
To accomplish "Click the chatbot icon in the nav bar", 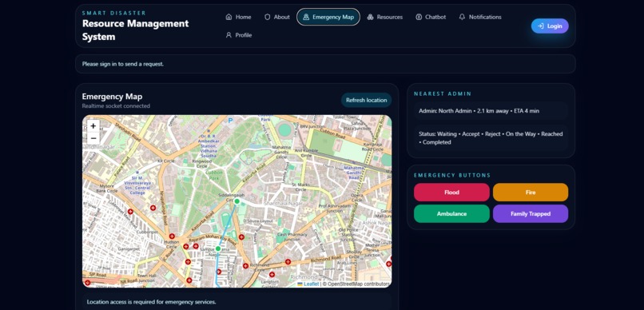I will pos(419,17).
